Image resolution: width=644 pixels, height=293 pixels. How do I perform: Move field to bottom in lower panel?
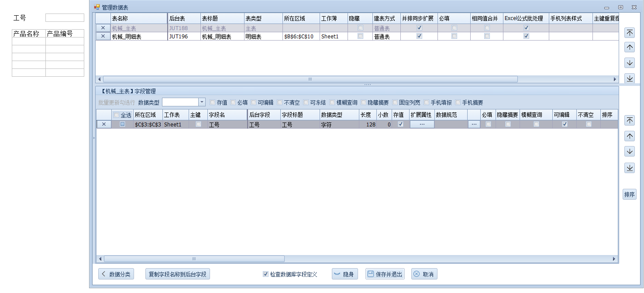click(629, 167)
